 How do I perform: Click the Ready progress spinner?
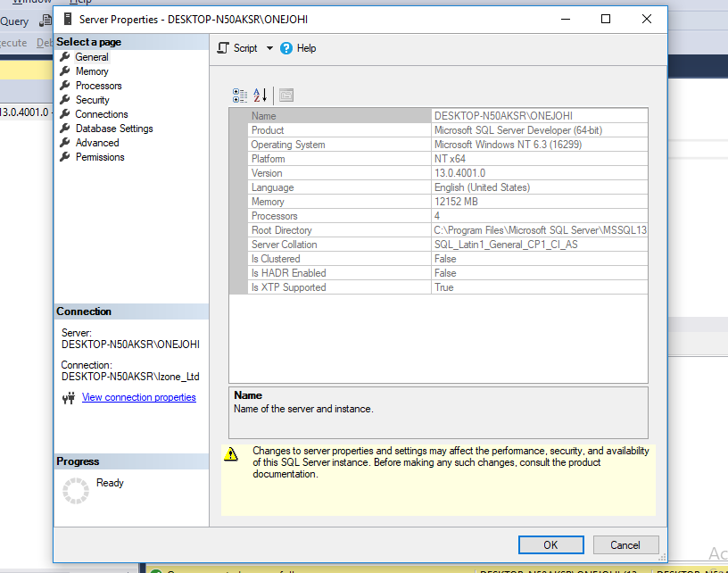point(76,491)
